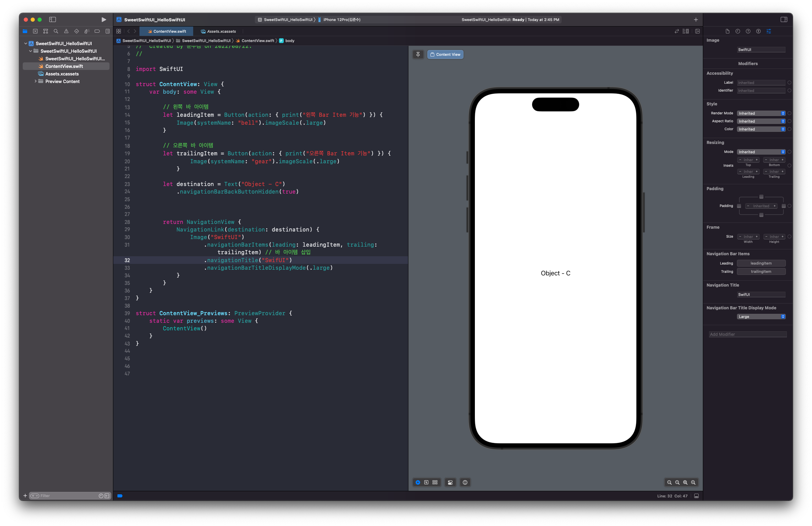Switch to the Assets.xcassets tab
Viewport: 812px width, 526px height.
click(x=219, y=31)
